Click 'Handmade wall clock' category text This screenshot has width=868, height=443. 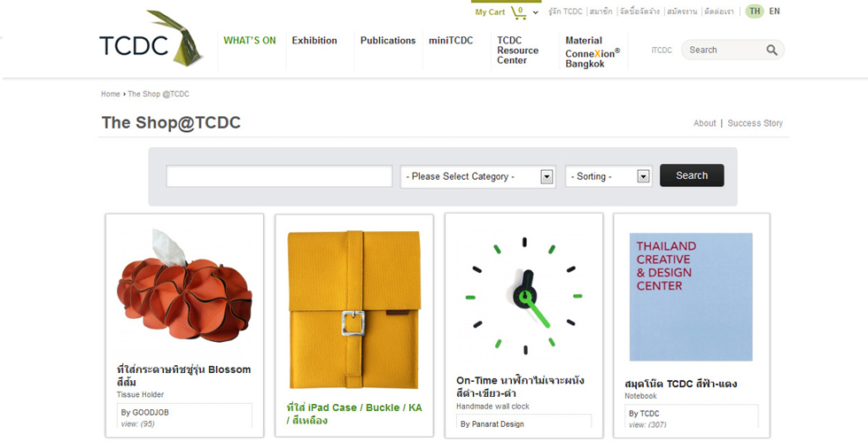[492, 407]
